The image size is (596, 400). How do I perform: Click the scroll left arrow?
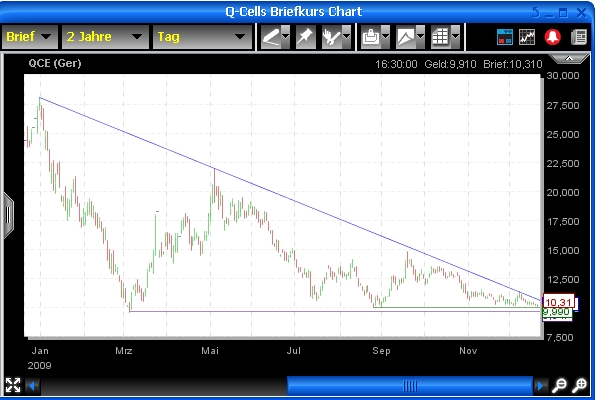[32, 386]
